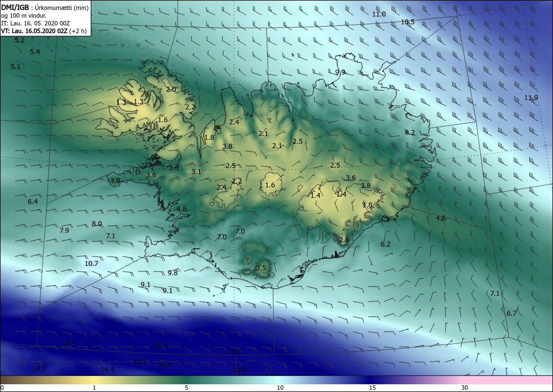553x392 pixels.
Task: Select the '11.9' value
Action: pos(531,98)
